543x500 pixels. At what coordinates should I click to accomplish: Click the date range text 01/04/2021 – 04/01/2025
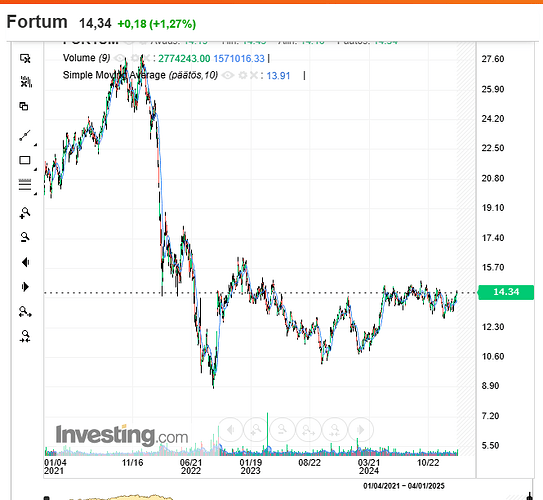pos(404,486)
